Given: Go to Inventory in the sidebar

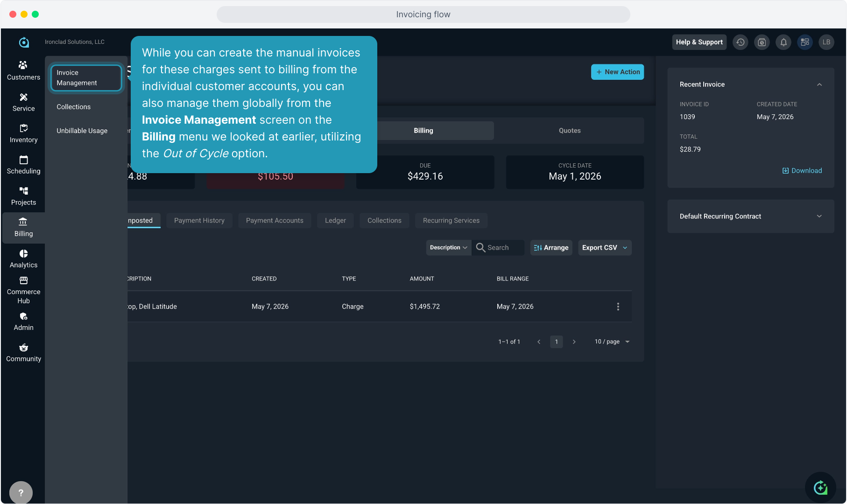Looking at the screenshot, I should 23,133.
